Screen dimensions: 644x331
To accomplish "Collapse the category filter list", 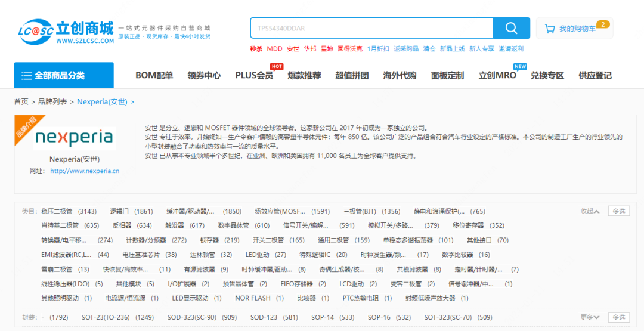I will [x=590, y=211].
